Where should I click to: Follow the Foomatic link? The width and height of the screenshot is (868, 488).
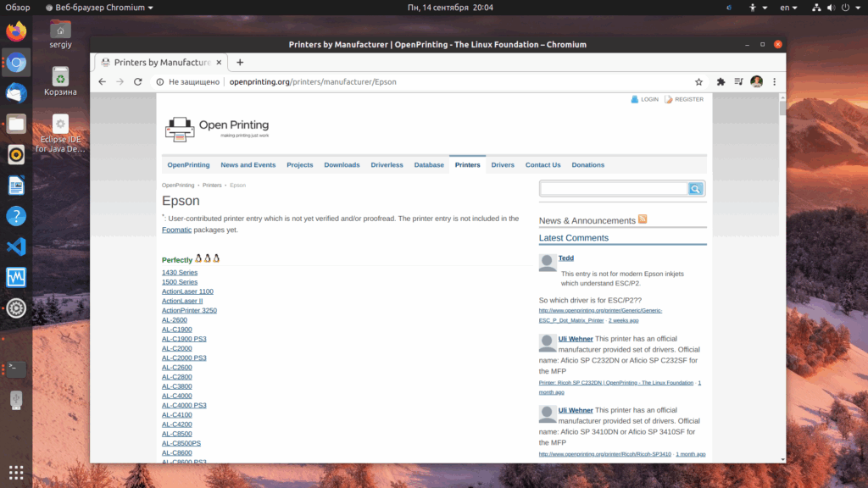coord(176,230)
